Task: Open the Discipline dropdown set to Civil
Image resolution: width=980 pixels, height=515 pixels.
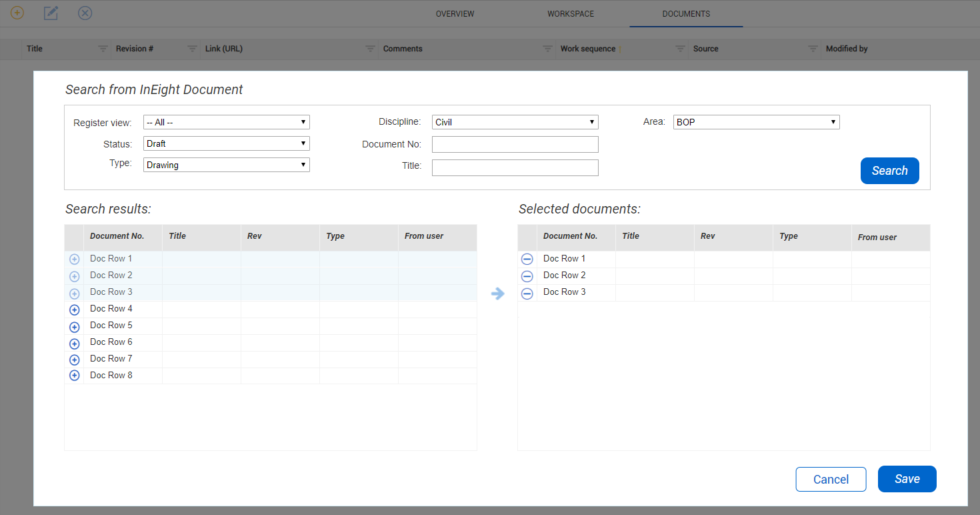Action: click(515, 122)
